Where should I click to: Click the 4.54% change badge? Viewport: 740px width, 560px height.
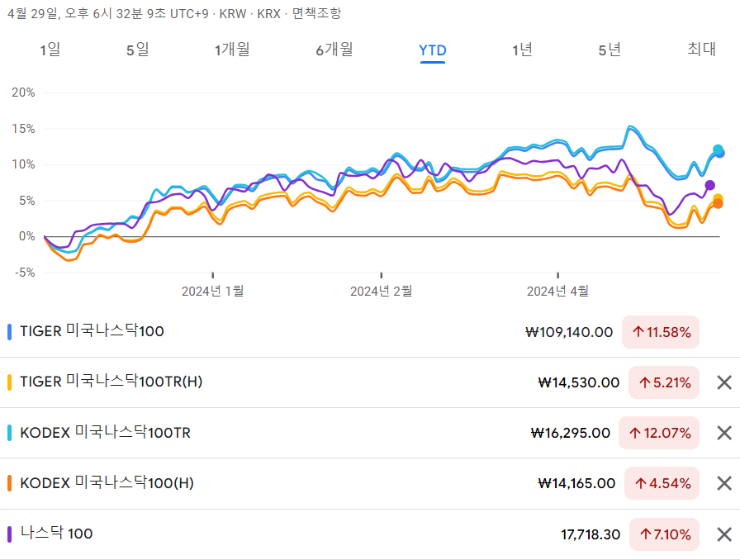663,483
